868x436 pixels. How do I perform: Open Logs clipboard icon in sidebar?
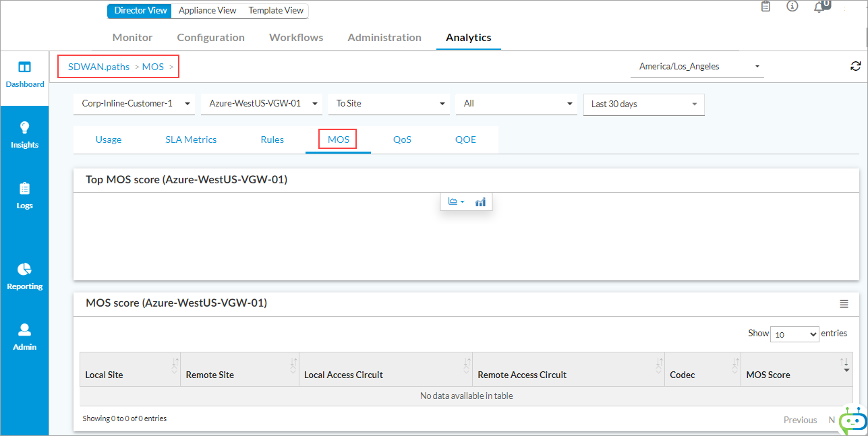(x=24, y=189)
